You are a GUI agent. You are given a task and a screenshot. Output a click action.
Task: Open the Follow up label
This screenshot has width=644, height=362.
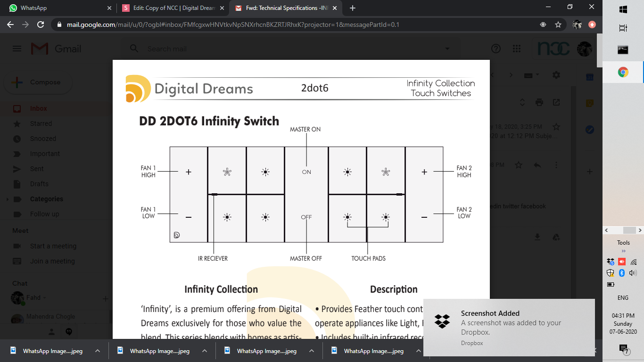[x=44, y=214]
